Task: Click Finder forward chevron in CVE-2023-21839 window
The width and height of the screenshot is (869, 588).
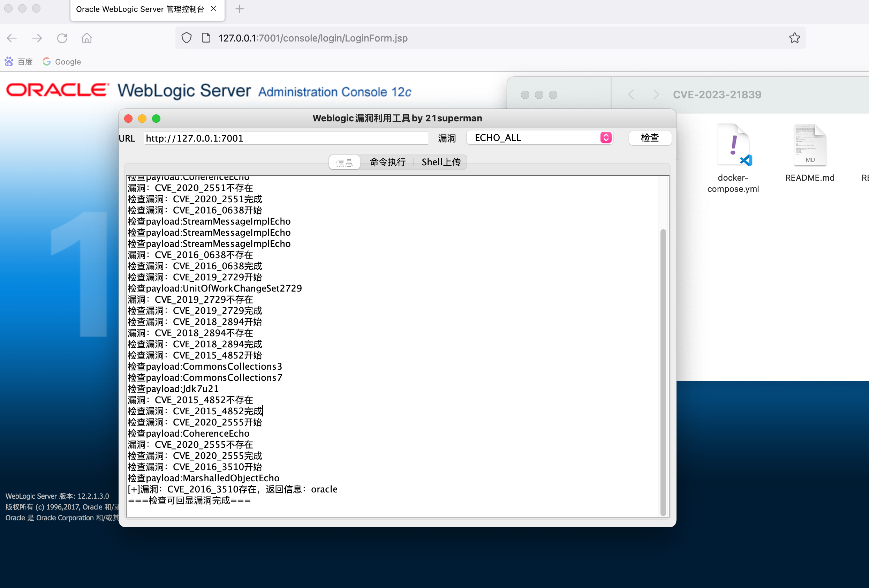Action: [x=656, y=95]
